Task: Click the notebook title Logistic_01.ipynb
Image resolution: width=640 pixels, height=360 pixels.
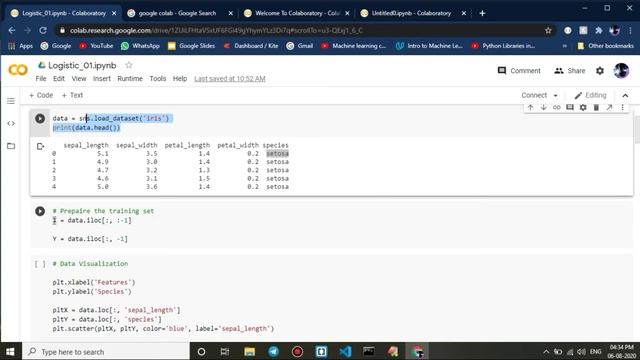Action: (x=82, y=65)
